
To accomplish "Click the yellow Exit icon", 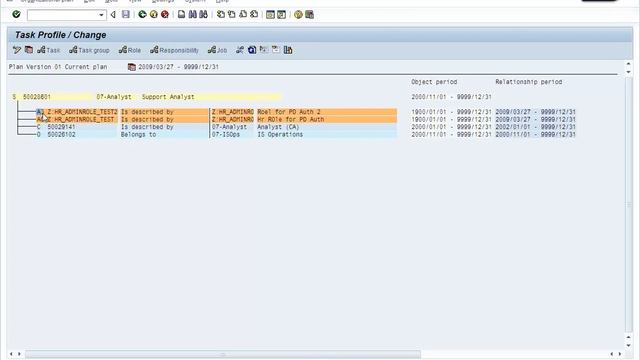I will [153, 15].
